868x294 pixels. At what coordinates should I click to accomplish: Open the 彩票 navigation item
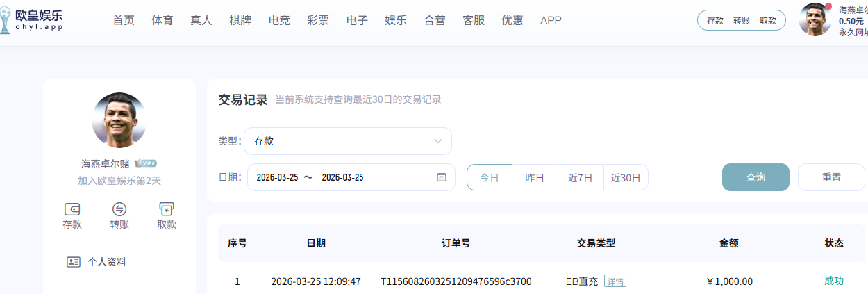coord(318,20)
